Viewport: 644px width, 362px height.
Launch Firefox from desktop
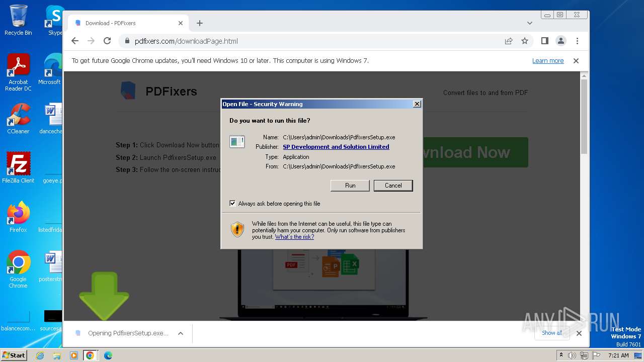pyautogui.click(x=18, y=217)
